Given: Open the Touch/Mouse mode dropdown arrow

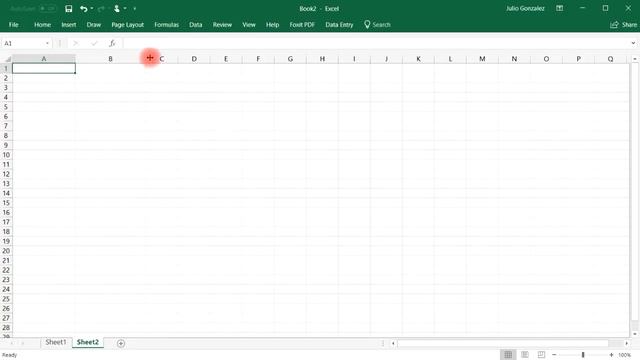Looking at the screenshot, I should [x=125, y=9].
